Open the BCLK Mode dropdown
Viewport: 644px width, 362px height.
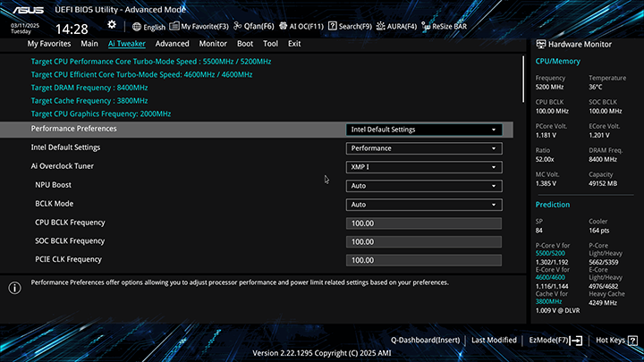pyautogui.click(x=423, y=205)
